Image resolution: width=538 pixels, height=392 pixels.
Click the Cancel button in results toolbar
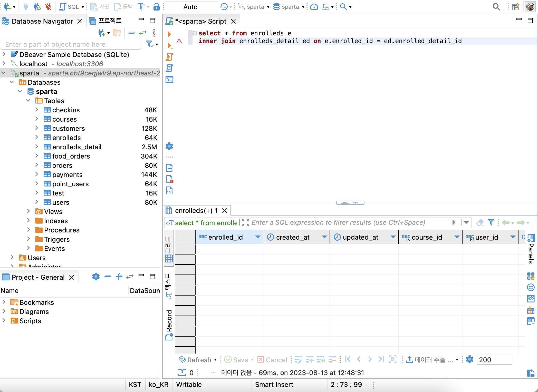pyautogui.click(x=272, y=360)
